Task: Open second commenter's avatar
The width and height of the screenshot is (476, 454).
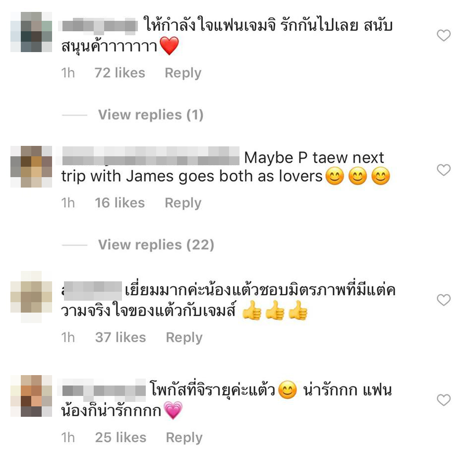Action: [x=31, y=167]
